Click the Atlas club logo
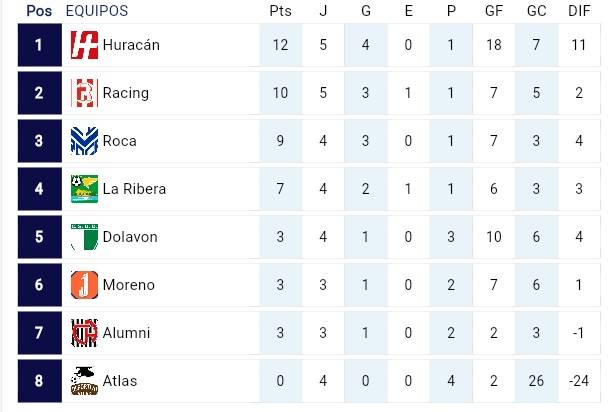614x412 pixels. tap(84, 381)
